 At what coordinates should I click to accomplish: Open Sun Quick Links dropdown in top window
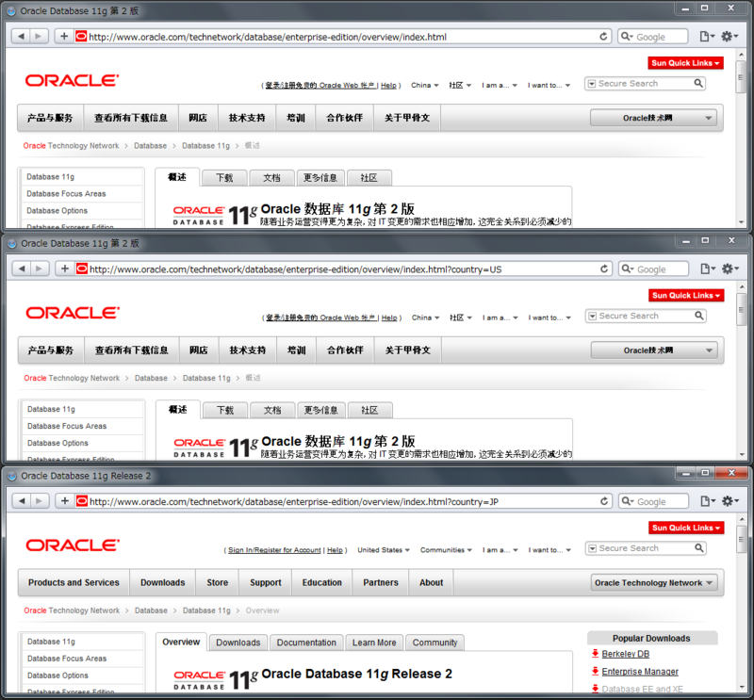pyautogui.click(x=685, y=63)
